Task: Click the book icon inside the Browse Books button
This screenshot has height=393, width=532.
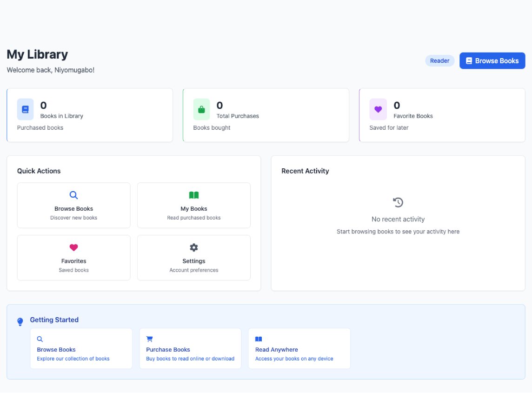Action: [469, 60]
